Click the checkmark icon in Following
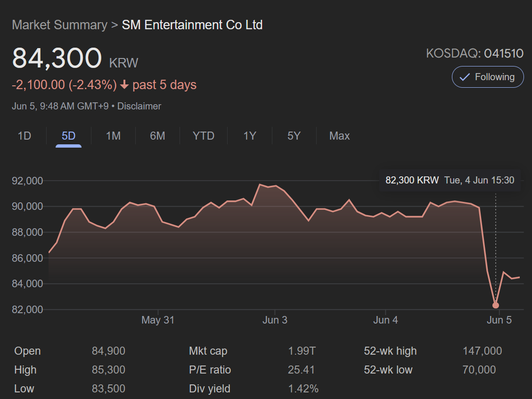The image size is (532, 399). (x=465, y=77)
